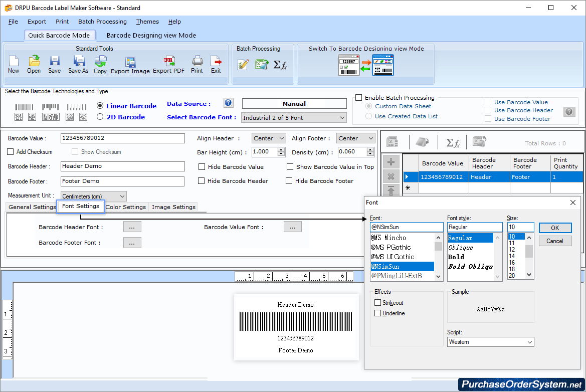Confirm font selection with OK
The image size is (586, 392).
coord(555,228)
